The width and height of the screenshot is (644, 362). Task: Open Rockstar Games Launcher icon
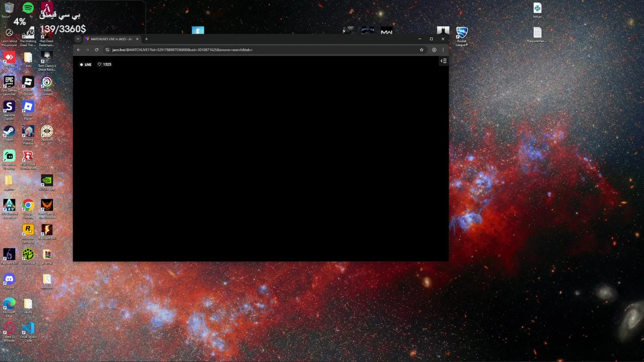point(28,233)
